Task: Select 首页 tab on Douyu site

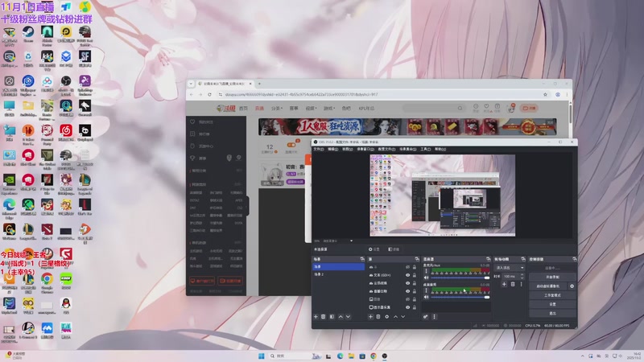Action: 244,109
